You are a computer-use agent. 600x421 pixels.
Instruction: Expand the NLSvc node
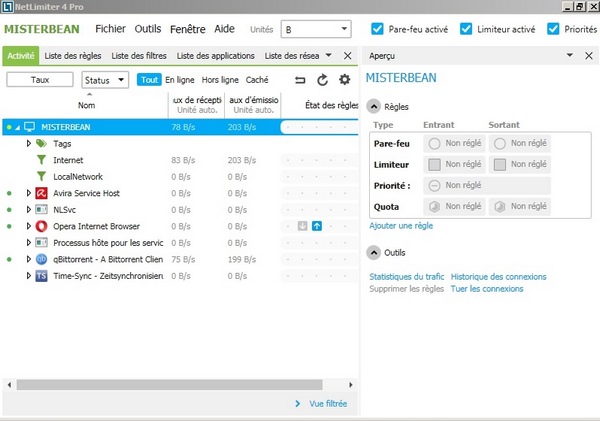29,209
